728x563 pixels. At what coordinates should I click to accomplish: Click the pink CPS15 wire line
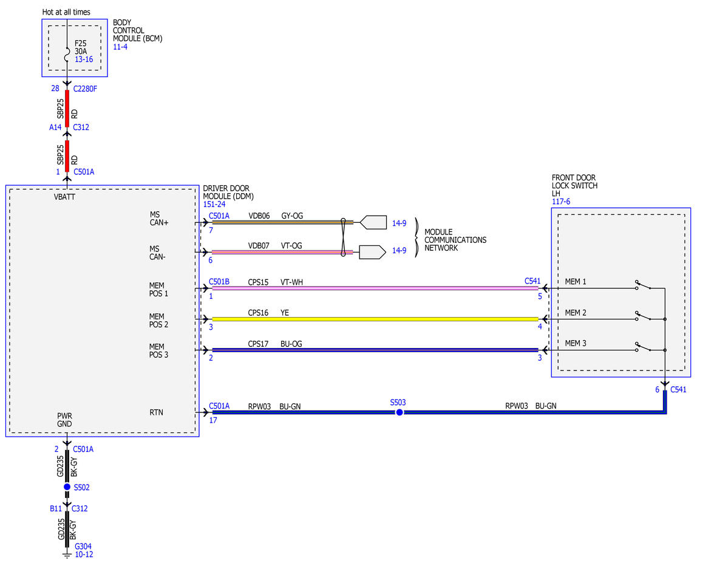pyautogui.click(x=375, y=288)
